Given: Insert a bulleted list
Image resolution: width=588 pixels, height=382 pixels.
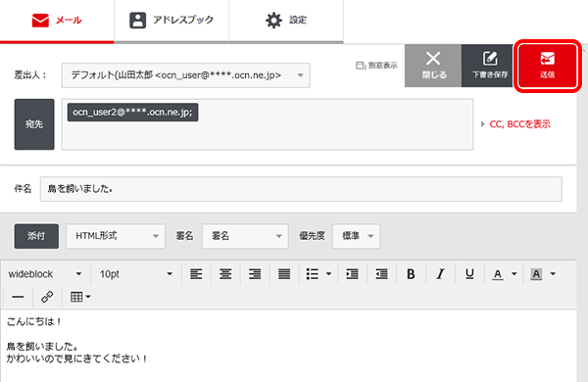Looking at the screenshot, I should coord(313,274).
